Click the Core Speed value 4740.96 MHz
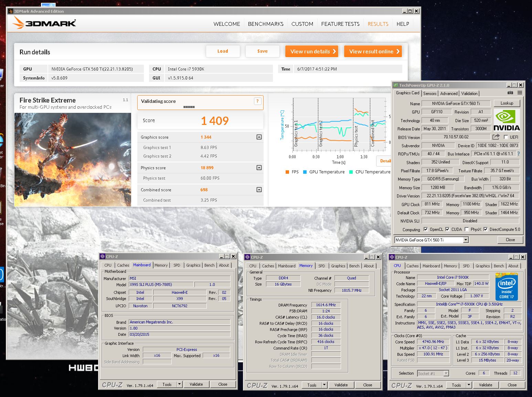 pyautogui.click(x=433, y=342)
